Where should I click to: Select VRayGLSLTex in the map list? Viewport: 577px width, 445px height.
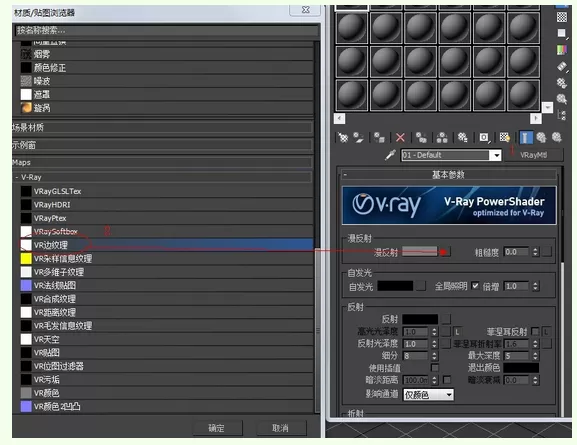[167, 191]
